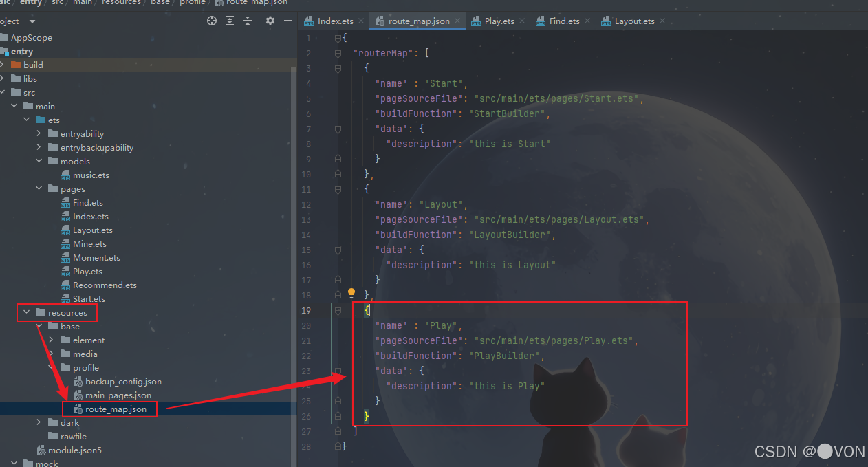
Task: Select Start.ets in the project tree
Action: (x=89, y=298)
